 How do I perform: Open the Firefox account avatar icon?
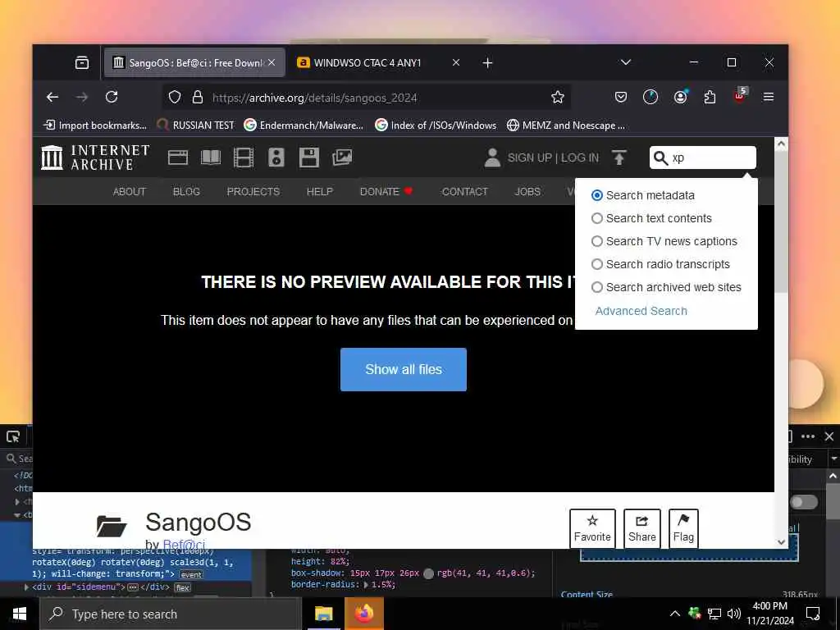click(680, 97)
